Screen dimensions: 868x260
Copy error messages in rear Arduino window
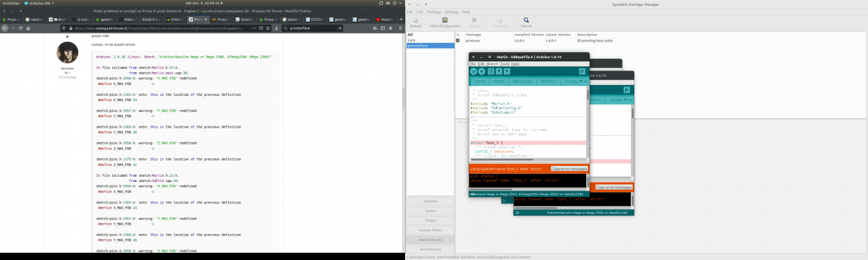click(x=614, y=187)
